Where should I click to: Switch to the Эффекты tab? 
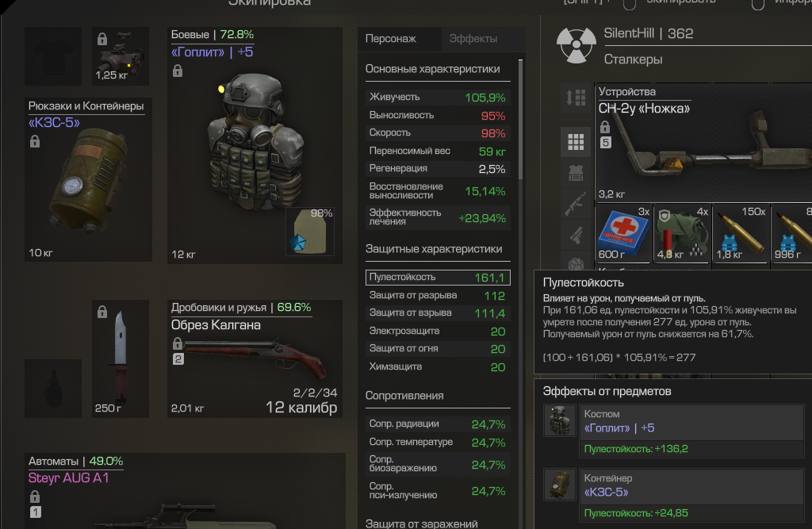[473, 39]
